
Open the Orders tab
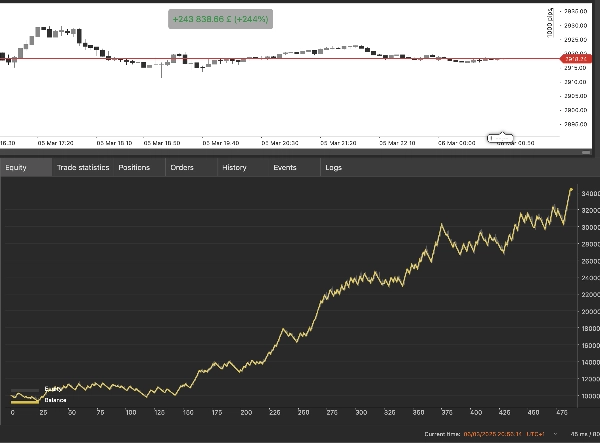[182, 167]
